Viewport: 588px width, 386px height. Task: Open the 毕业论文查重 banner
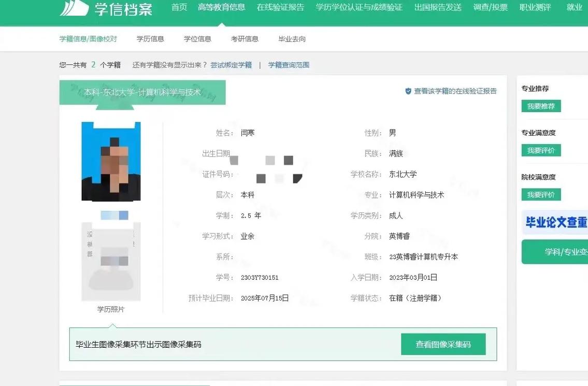[555, 223]
